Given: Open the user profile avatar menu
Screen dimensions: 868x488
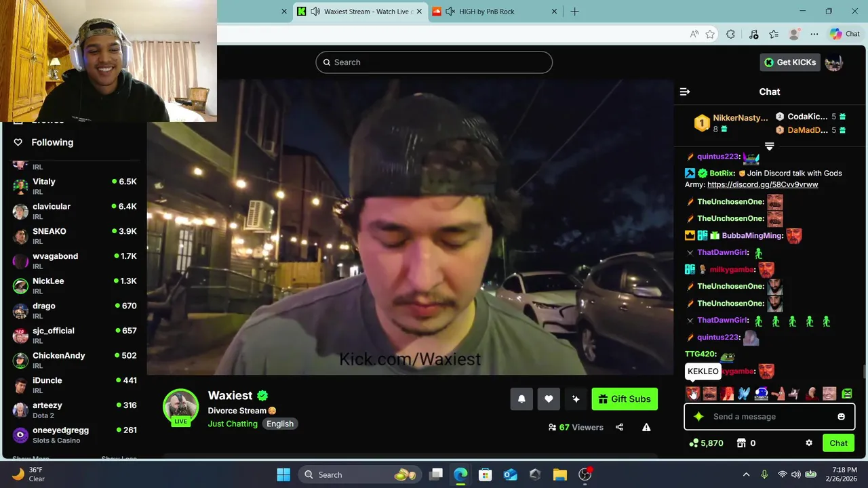Looking at the screenshot, I should 834,62.
